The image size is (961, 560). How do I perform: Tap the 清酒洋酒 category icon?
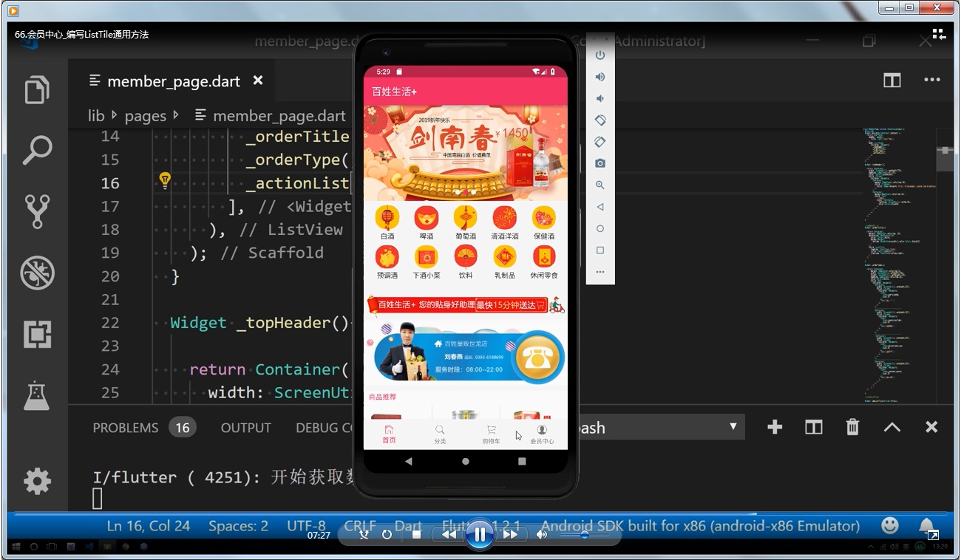pyautogui.click(x=505, y=218)
